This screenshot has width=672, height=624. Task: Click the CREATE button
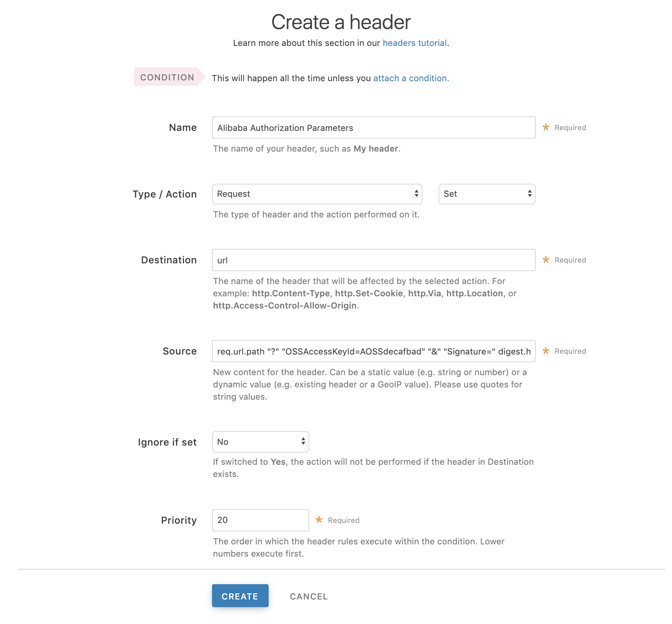tap(240, 596)
